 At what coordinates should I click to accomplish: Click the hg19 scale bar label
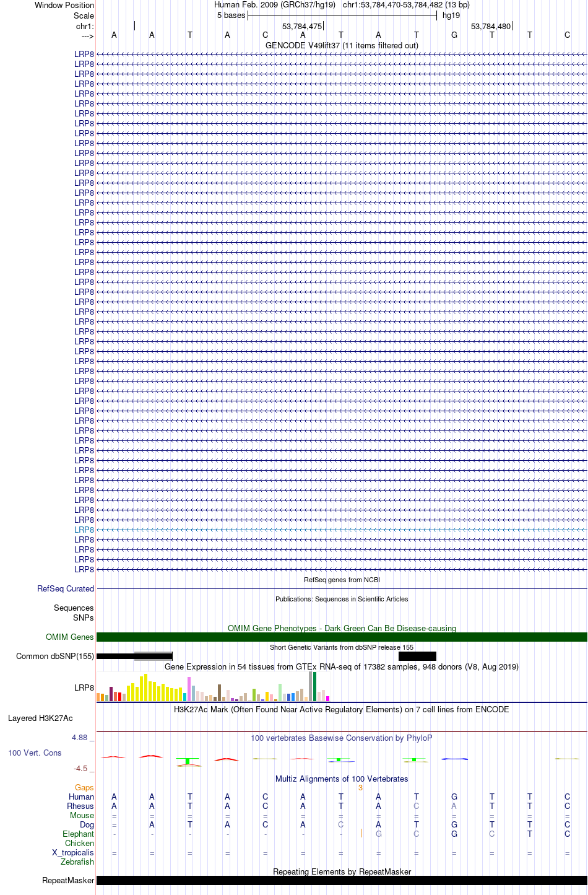tap(451, 15)
